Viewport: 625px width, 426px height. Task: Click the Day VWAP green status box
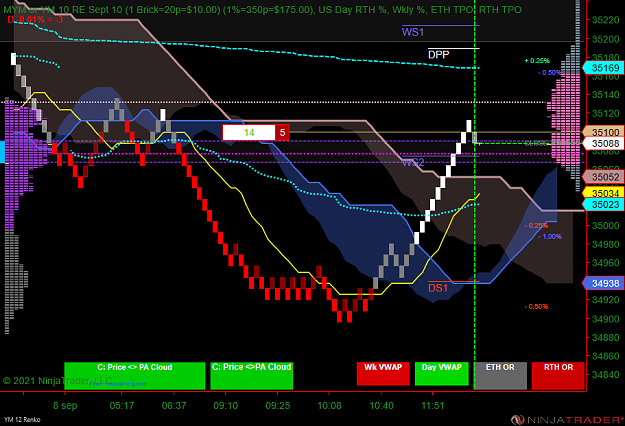(x=442, y=373)
